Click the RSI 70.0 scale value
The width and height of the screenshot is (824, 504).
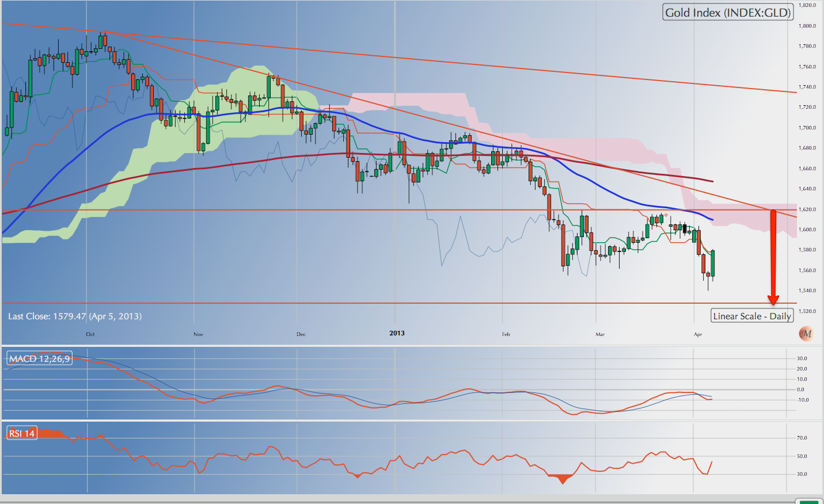point(802,438)
